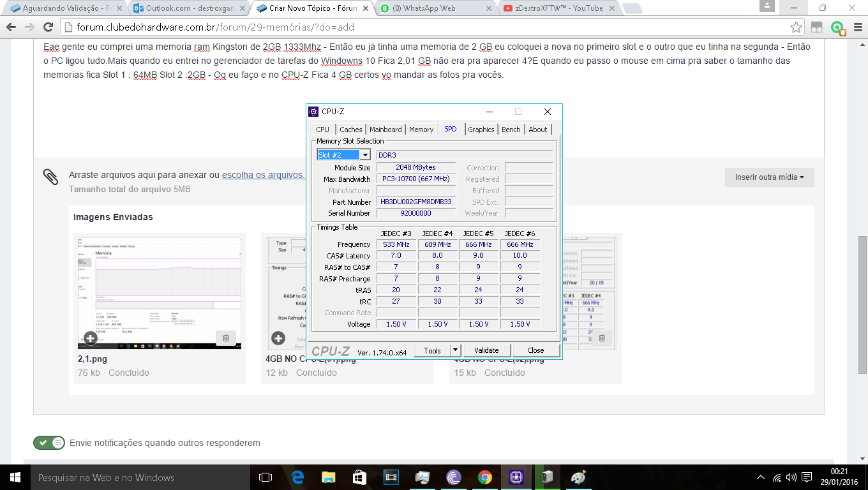Open the Tools dropdown arrow in CPU-Z
Screen dimensions: 868x490
tap(455, 350)
